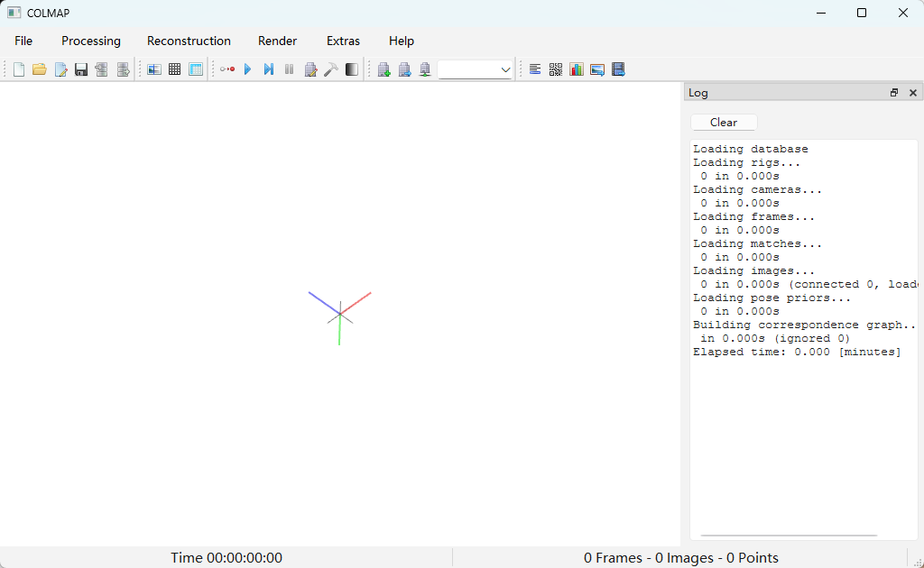Open the Processing menu
The image size is (924, 568).
pos(91,41)
